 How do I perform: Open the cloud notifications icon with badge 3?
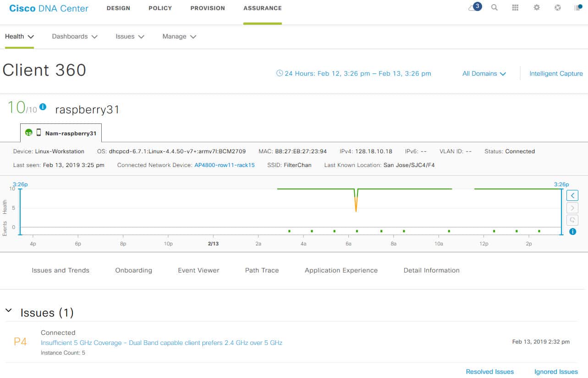tap(474, 7)
